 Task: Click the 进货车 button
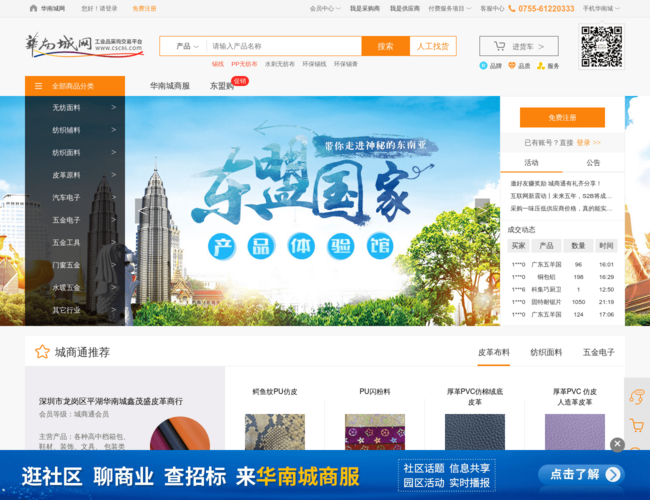[x=519, y=46]
